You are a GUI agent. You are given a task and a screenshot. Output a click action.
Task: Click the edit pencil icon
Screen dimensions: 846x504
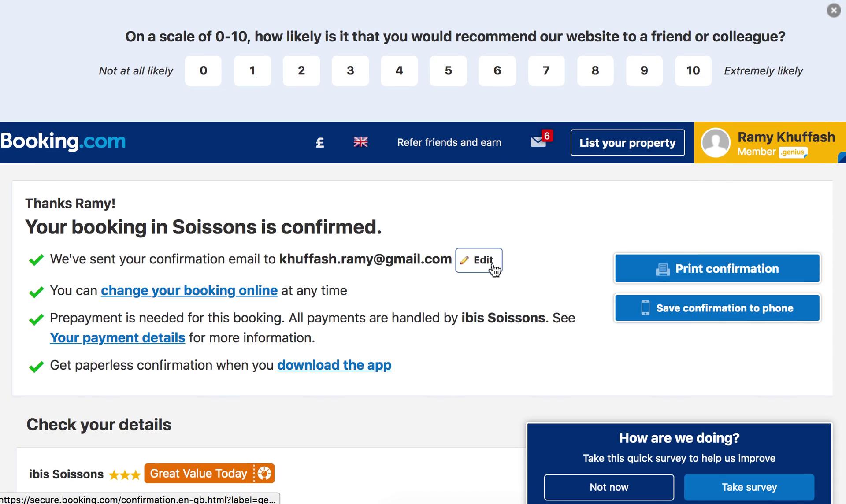464,260
